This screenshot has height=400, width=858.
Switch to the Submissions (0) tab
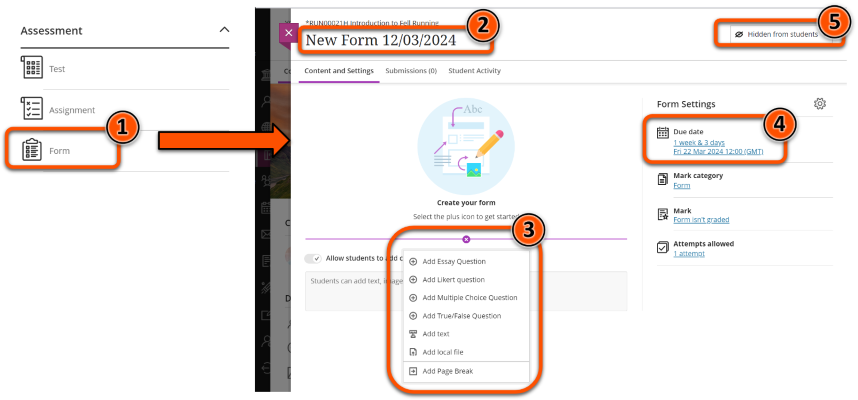(411, 71)
